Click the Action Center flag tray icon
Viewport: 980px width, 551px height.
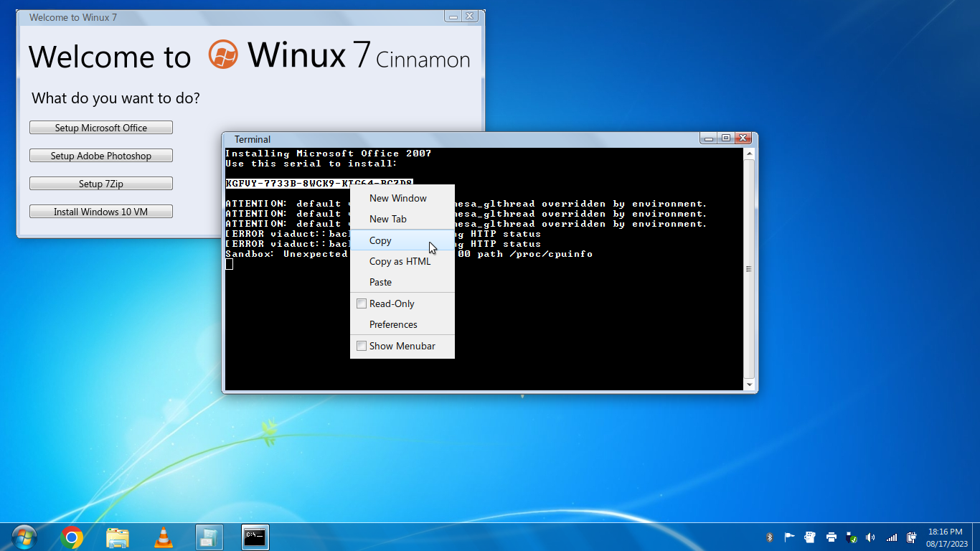[x=789, y=537]
